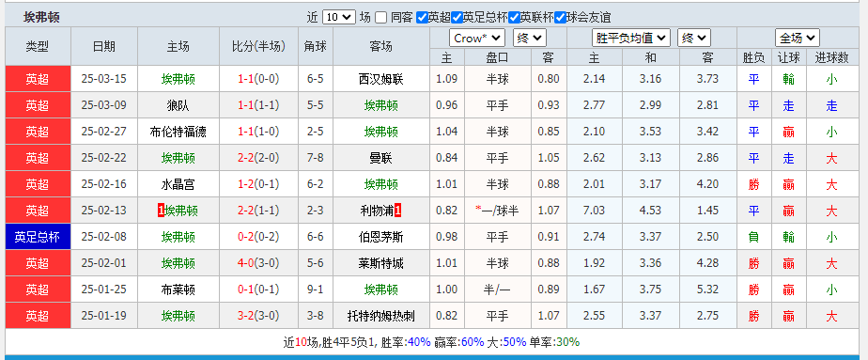Click the 3-2(3-0) score link
This screenshot has height=360, width=868.
click(258, 316)
